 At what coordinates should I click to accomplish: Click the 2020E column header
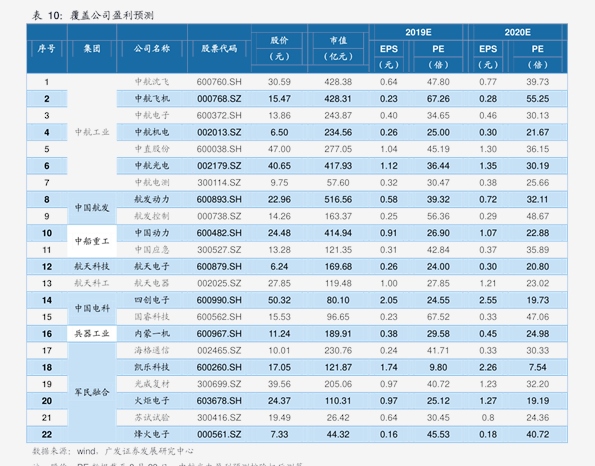517,32
